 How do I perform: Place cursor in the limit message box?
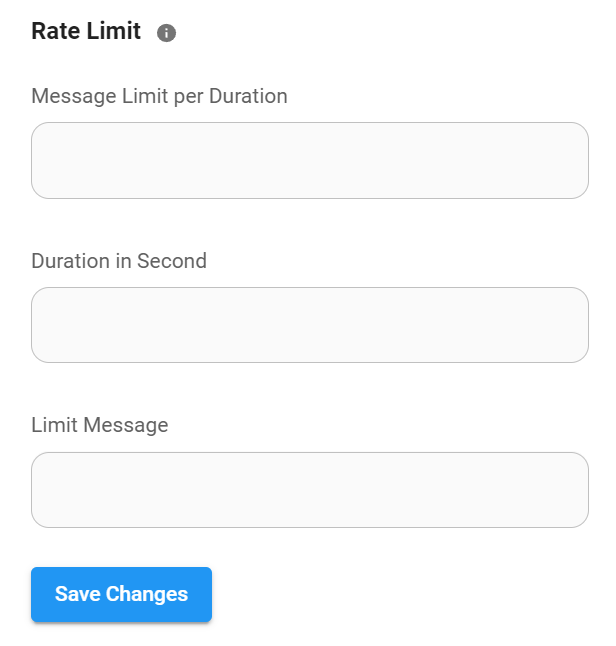tap(309, 490)
